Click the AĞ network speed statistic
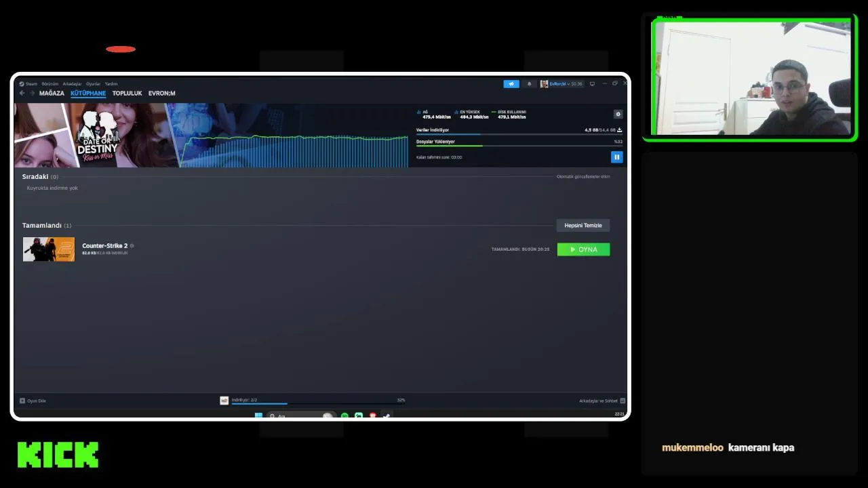This screenshot has width=868, height=488. [x=434, y=115]
